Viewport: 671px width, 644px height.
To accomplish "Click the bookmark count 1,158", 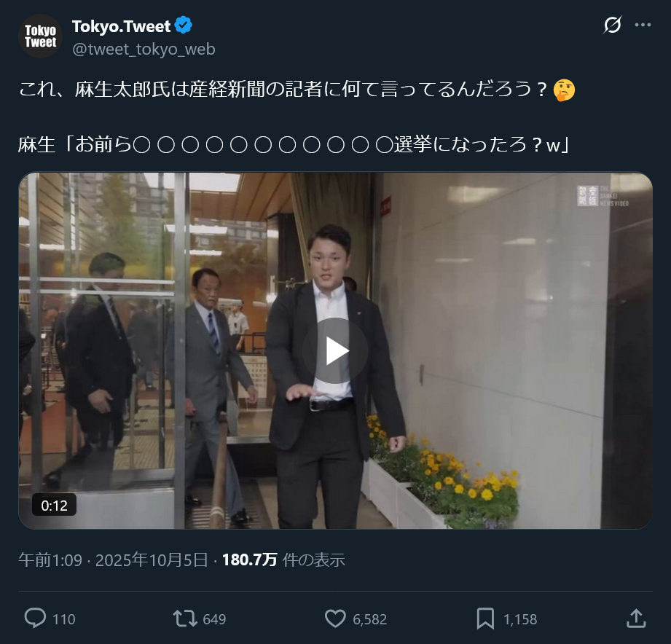I will [x=520, y=619].
